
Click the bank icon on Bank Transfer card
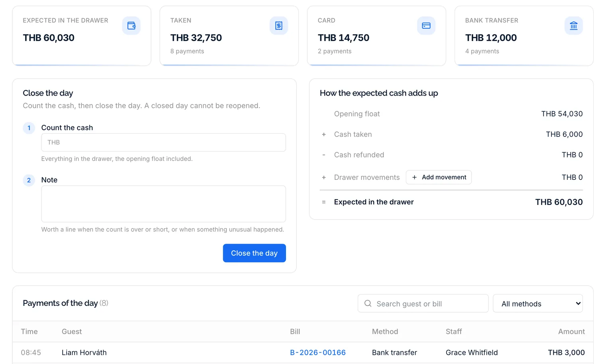(x=574, y=26)
